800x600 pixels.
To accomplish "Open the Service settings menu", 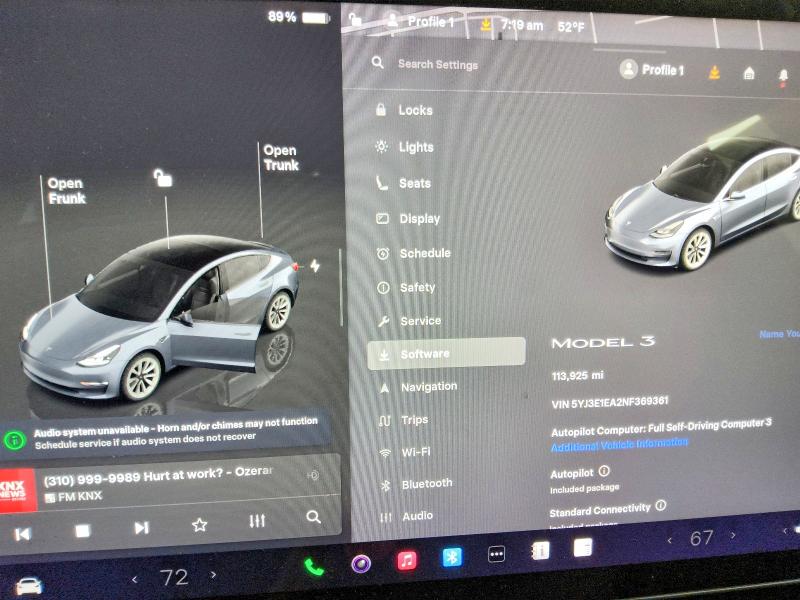I will pos(409,321).
